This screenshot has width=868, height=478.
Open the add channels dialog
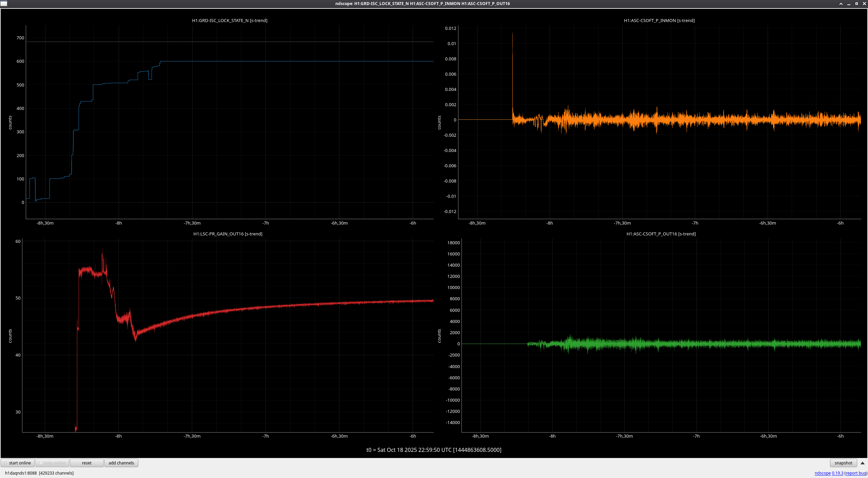click(121, 463)
